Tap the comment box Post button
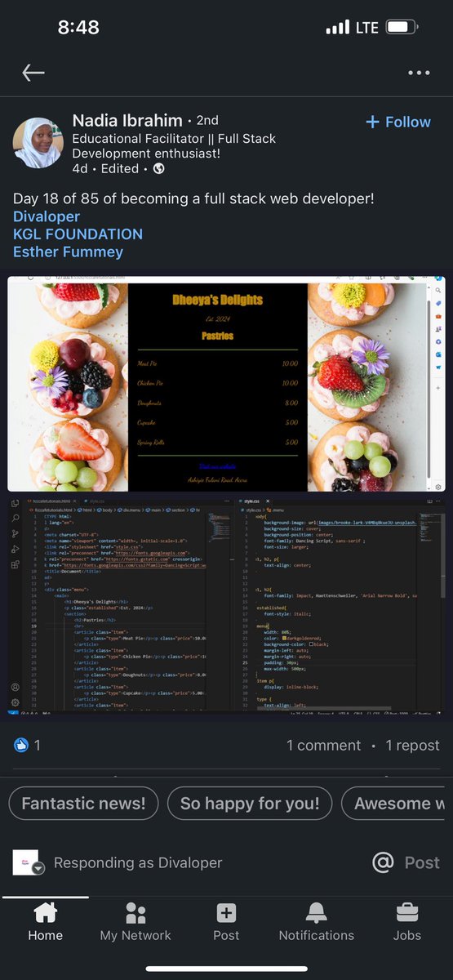The width and height of the screenshot is (453, 980). tap(422, 863)
